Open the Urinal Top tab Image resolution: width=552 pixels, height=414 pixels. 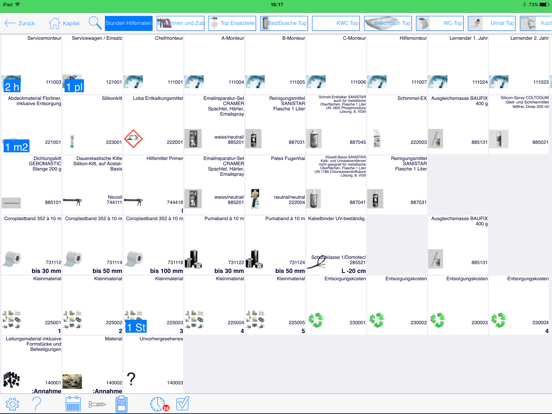492,23
